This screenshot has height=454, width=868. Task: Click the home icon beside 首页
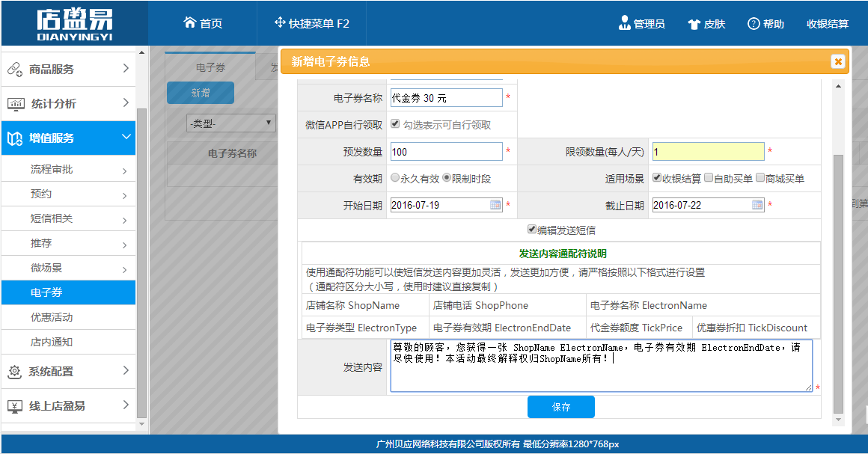coord(190,22)
